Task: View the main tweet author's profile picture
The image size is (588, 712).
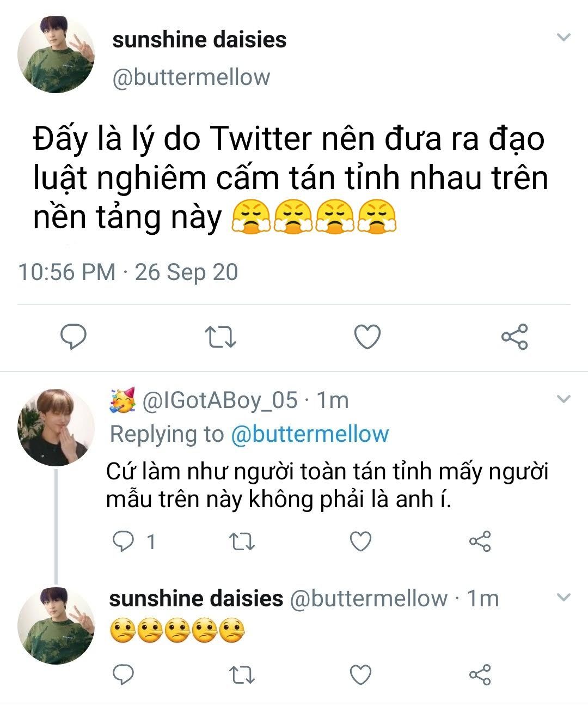Action: pyautogui.click(x=56, y=54)
